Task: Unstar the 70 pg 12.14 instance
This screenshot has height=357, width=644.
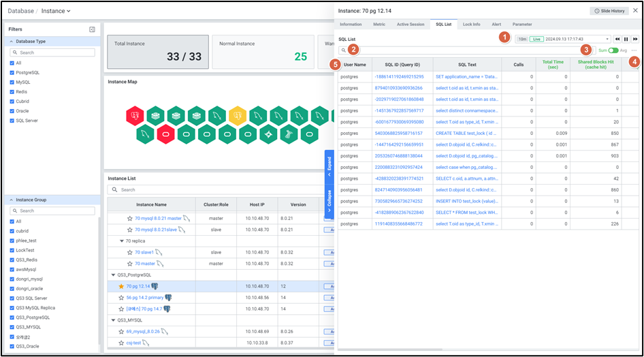Action: [121, 286]
